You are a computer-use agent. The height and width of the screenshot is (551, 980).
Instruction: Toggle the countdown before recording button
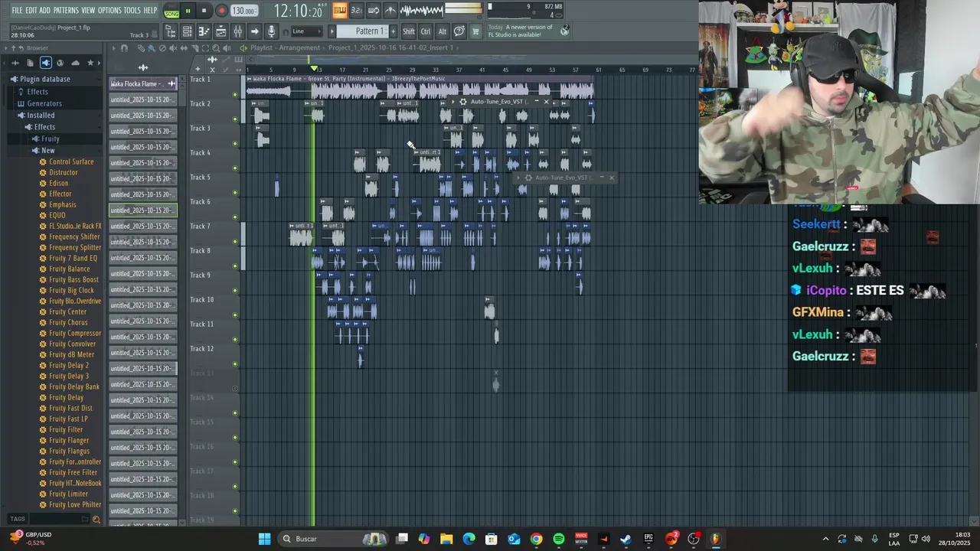[x=357, y=11]
